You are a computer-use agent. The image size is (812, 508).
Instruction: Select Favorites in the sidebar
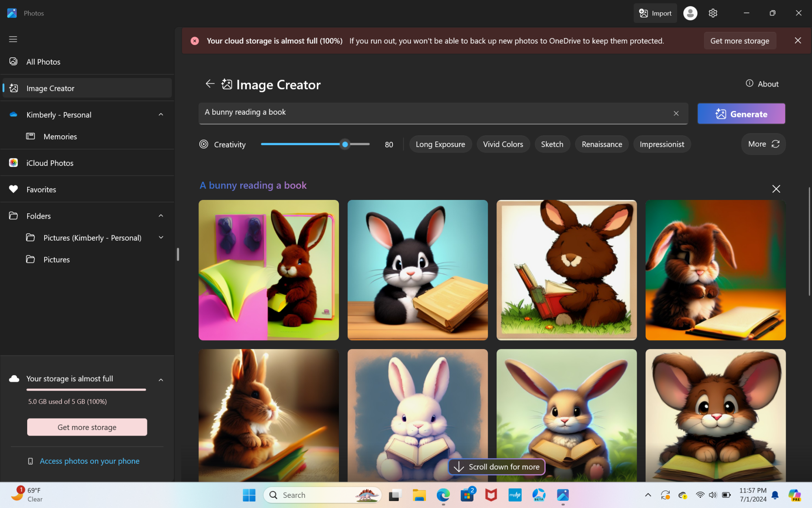41,189
